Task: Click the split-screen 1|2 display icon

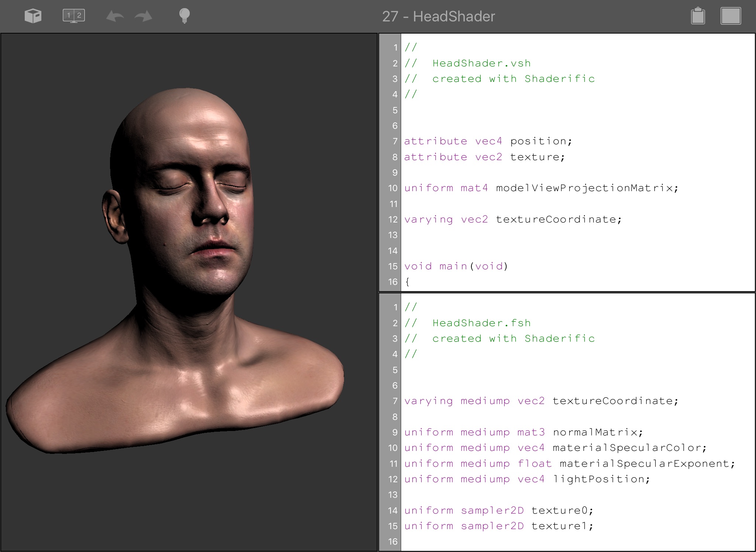Action: click(74, 16)
